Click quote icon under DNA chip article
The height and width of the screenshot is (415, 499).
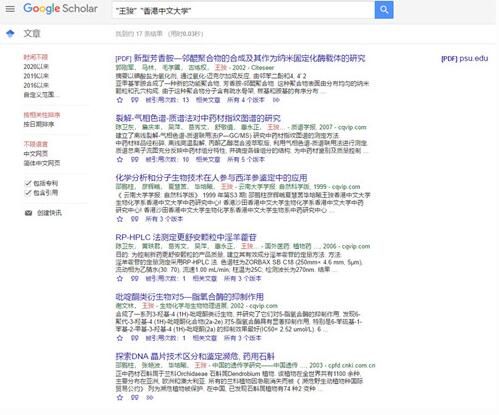tap(134, 397)
